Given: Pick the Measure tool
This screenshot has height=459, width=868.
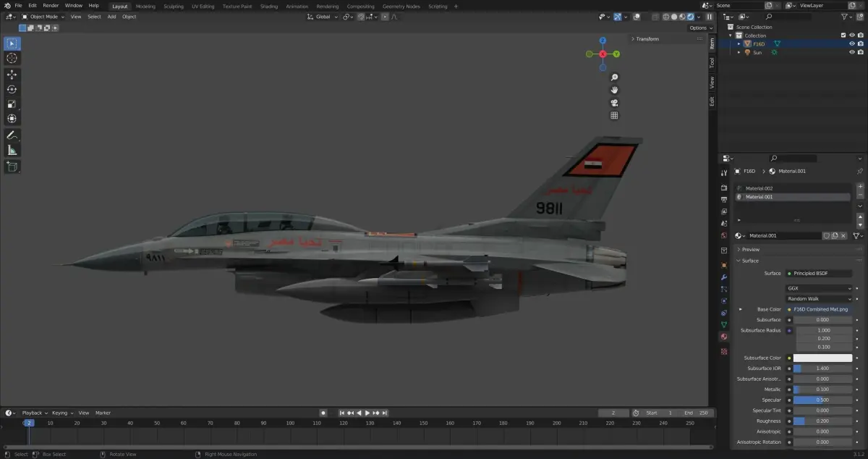Looking at the screenshot, I should (12, 150).
